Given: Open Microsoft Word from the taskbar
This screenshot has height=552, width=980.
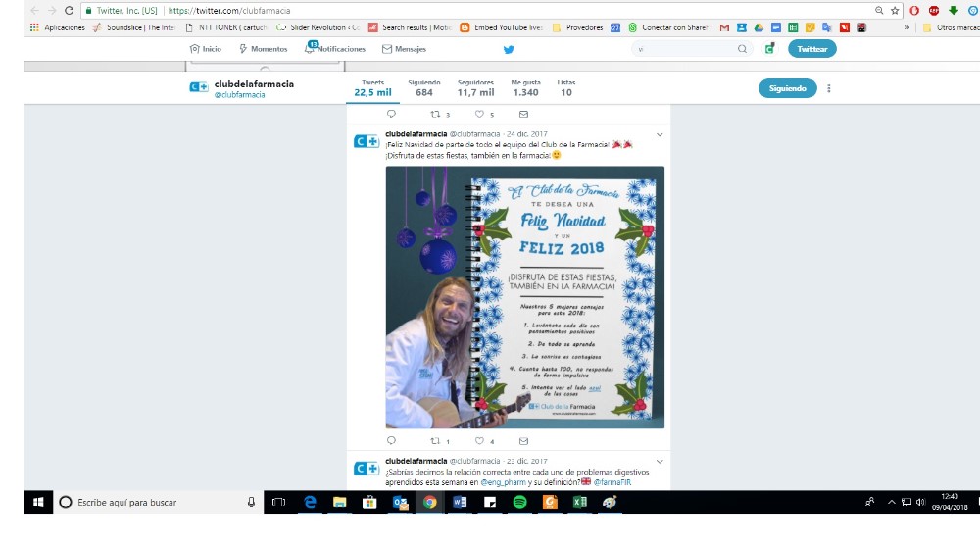Looking at the screenshot, I should (460, 502).
